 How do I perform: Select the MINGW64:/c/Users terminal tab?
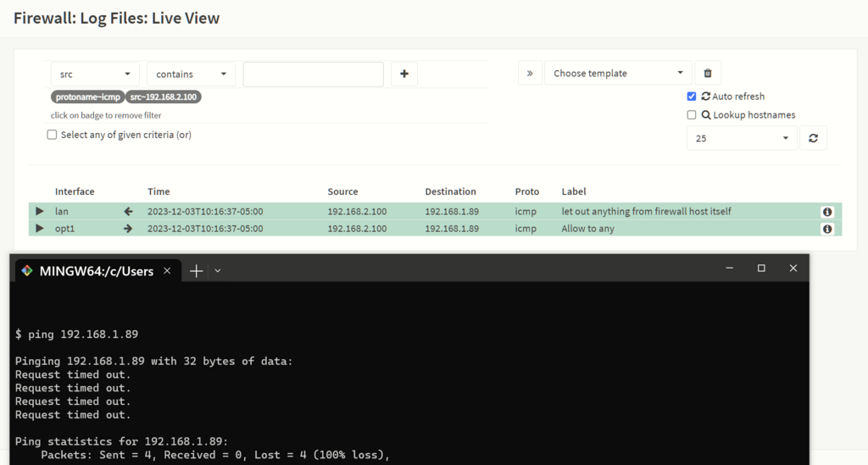coord(97,272)
